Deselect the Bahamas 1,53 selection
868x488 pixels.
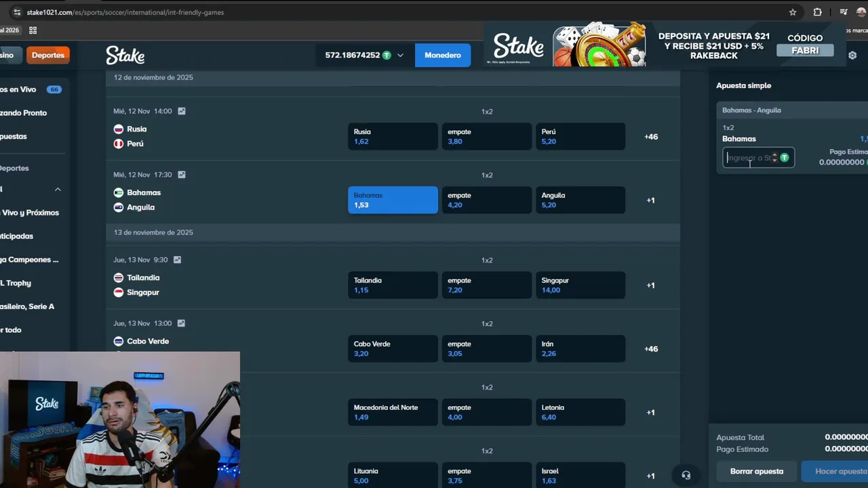click(393, 200)
